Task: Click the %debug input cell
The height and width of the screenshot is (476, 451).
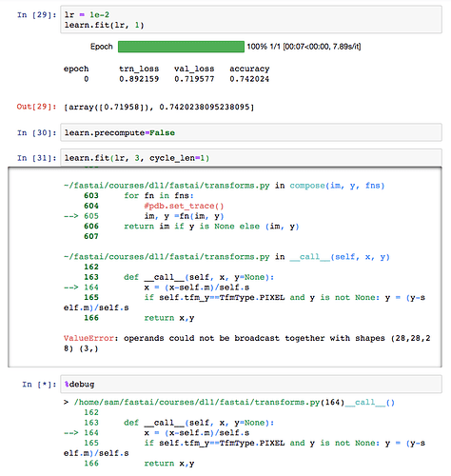Action: (x=251, y=384)
